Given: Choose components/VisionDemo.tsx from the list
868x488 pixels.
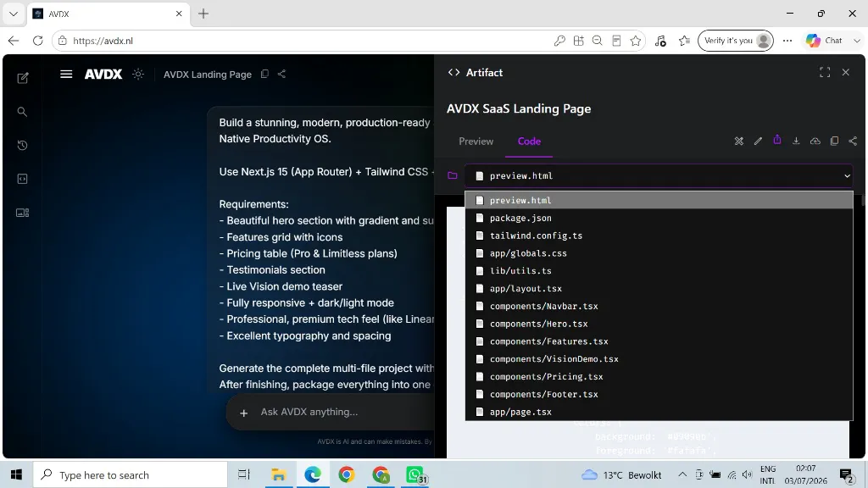Looking at the screenshot, I should (659, 359).
